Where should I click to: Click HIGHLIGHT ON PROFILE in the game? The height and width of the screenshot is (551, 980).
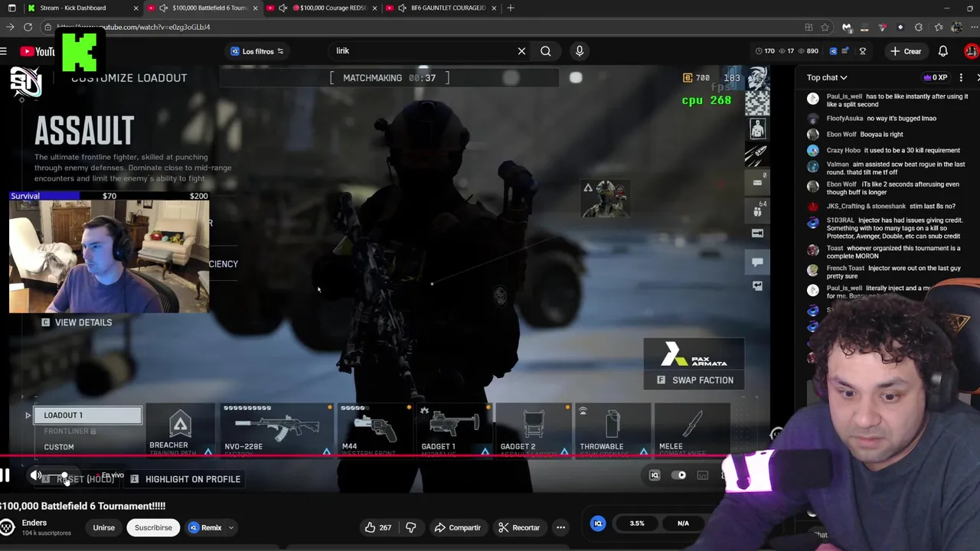point(185,479)
